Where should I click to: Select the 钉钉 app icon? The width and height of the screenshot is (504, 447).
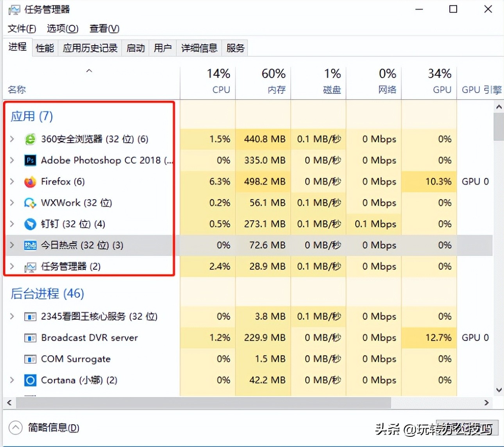(x=30, y=224)
